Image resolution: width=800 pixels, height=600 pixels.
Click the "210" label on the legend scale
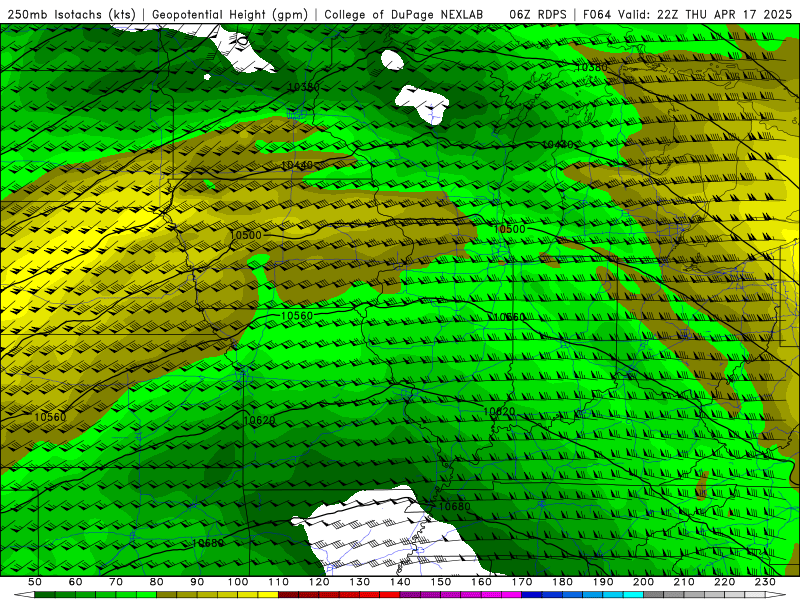click(685, 582)
